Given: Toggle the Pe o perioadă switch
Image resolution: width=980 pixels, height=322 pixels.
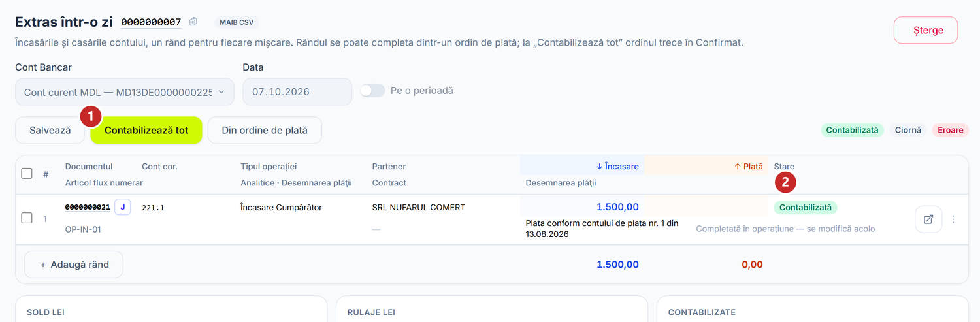Looking at the screenshot, I should 372,91.
